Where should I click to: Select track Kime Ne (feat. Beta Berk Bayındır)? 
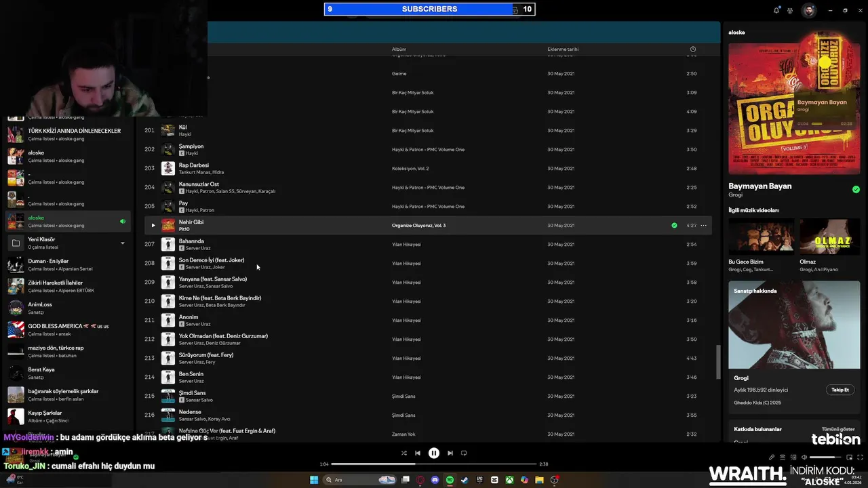[x=427, y=301]
